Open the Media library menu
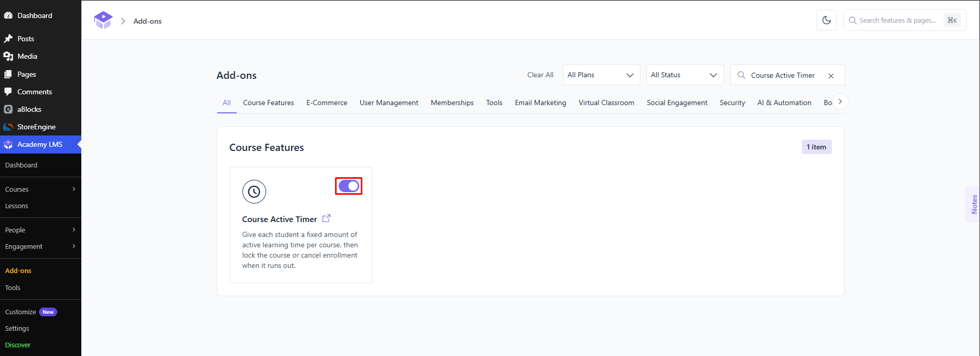Image resolution: width=980 pixels, height=356 pixels. click(41, 56)
